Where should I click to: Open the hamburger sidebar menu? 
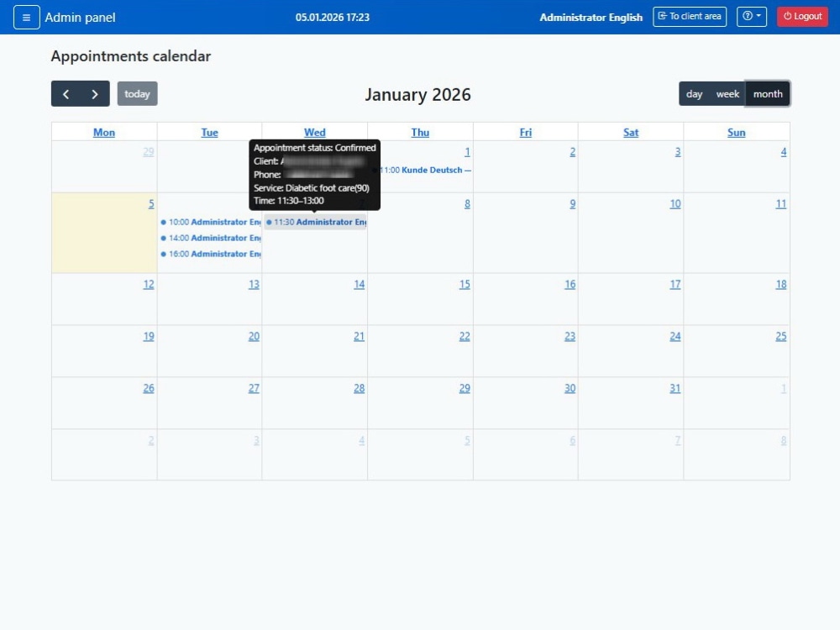(26, 17)
